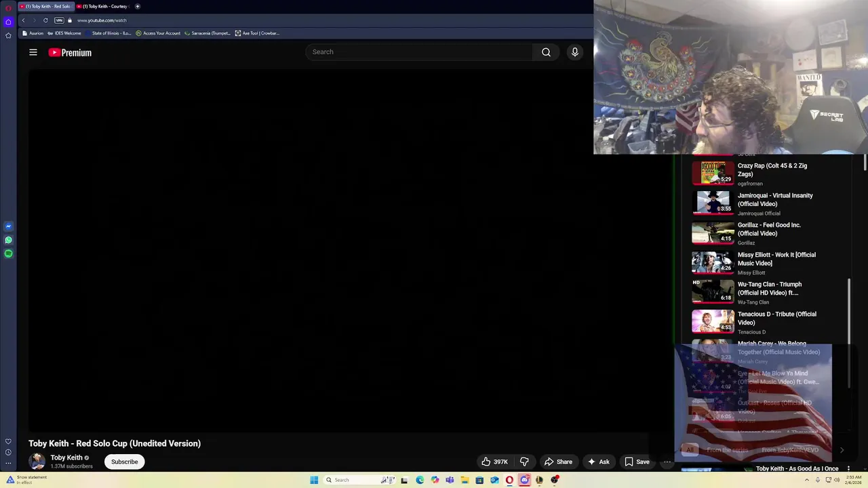Open the Toby Keith channel avatar

(37, 462)
